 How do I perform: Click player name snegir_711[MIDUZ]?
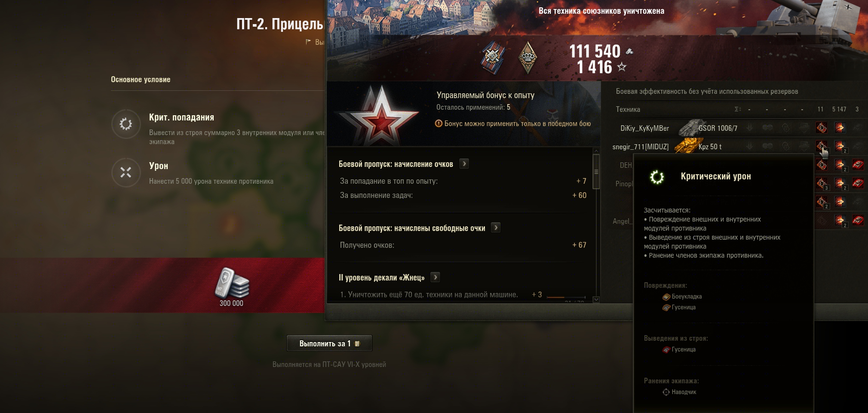[641, 147]
